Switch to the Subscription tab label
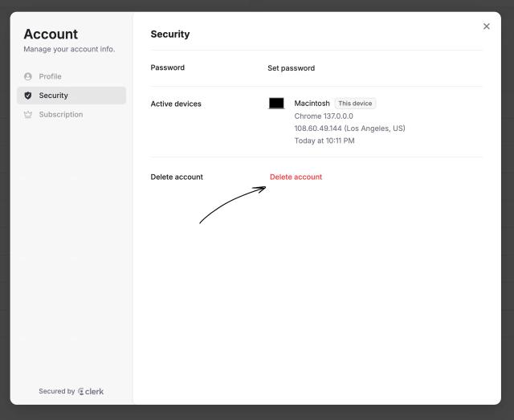Viewport: 514px width, 420px height. click(61, 114)
